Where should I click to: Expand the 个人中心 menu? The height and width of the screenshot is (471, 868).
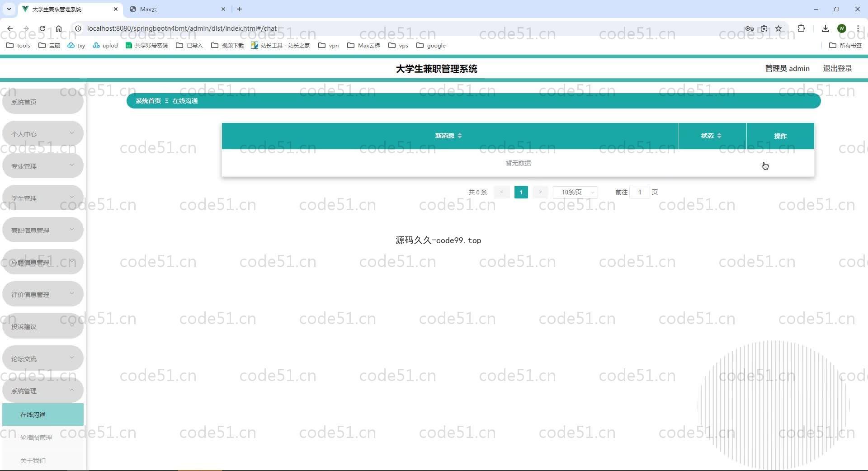coord(43,134)
